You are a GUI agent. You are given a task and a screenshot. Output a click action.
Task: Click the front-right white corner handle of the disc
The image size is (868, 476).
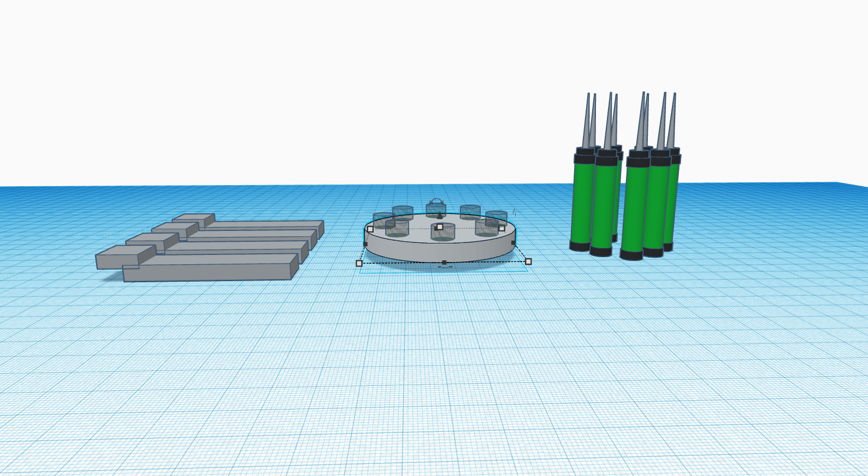528,261
